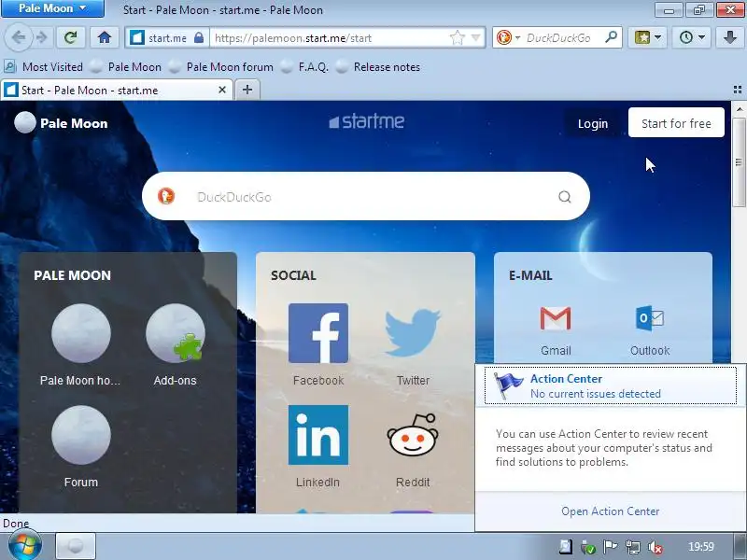
Task: Bookmark this page with the star icon
Action: point(457,37)
